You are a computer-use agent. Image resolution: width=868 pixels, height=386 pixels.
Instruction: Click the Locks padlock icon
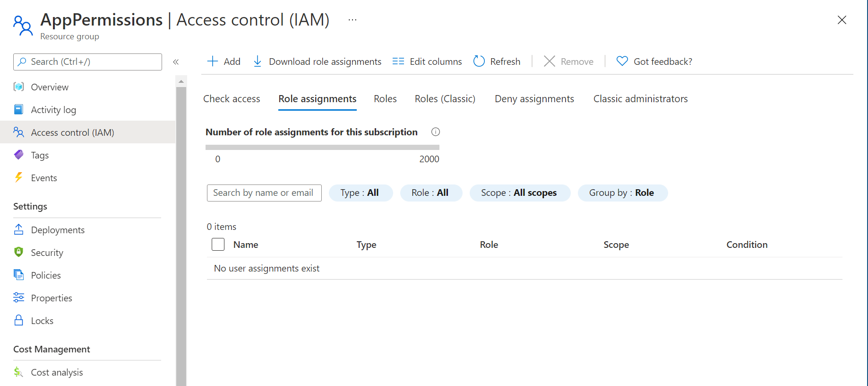18,320
